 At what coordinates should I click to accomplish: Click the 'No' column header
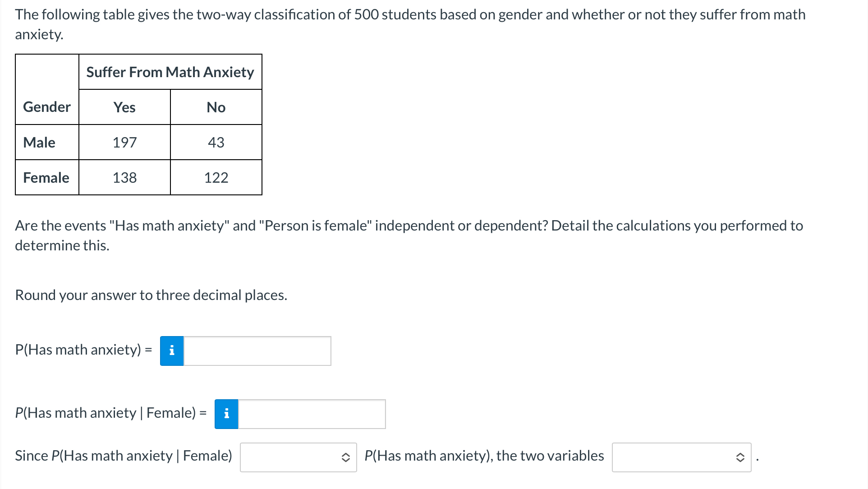click(x=216, y=107)
